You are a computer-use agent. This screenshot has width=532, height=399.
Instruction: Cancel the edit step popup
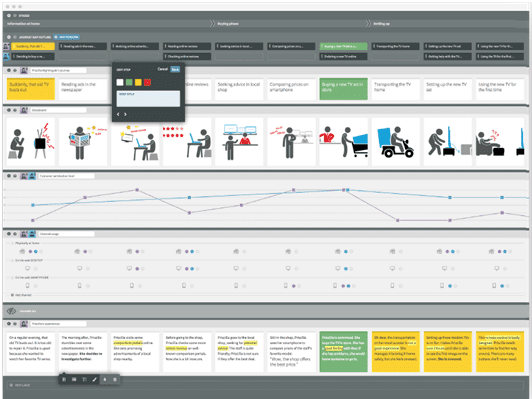tap(163, 69)
